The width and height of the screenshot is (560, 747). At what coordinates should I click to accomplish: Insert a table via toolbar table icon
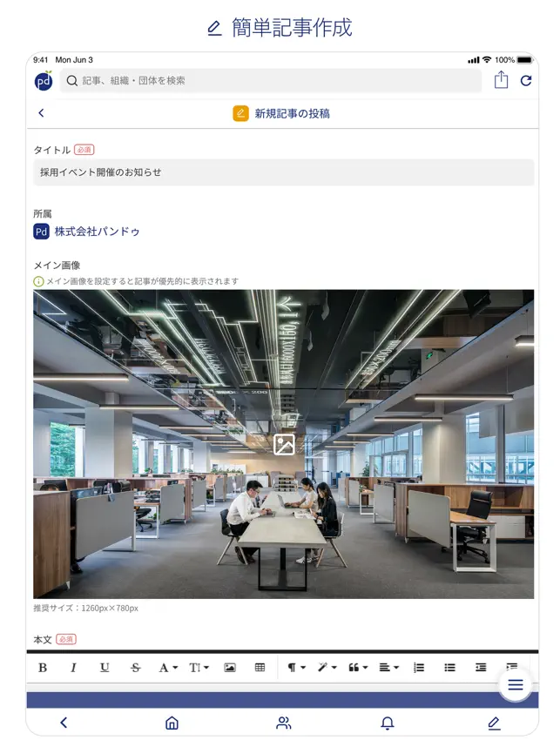[260, 668]
